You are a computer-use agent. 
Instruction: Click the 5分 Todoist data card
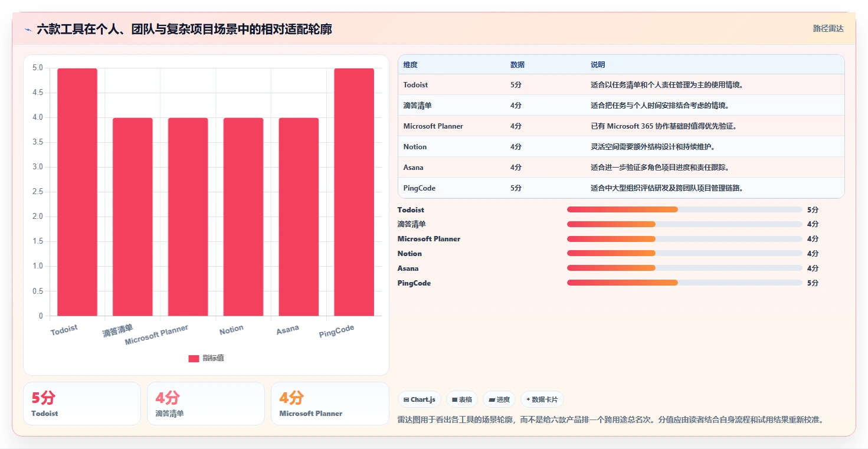(x=82, y=404)
